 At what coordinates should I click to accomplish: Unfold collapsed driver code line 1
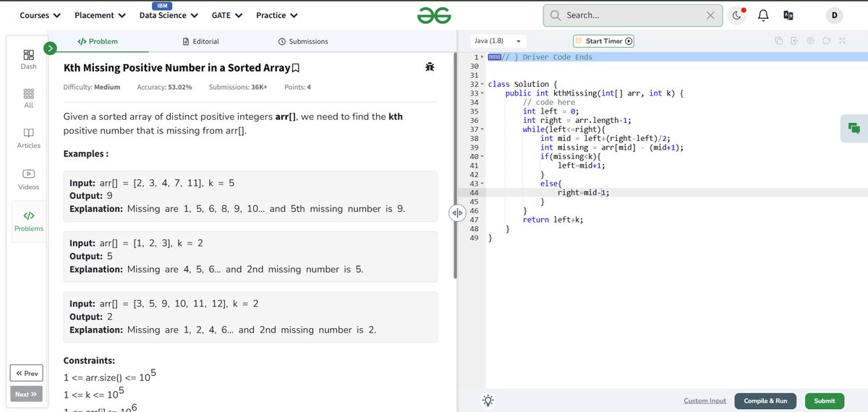pos(482,56)
